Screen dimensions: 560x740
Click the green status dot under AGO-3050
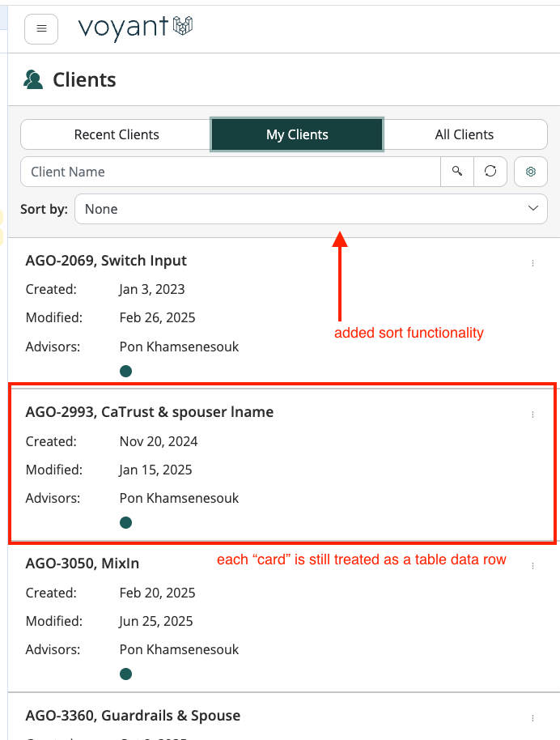point(125,674)
